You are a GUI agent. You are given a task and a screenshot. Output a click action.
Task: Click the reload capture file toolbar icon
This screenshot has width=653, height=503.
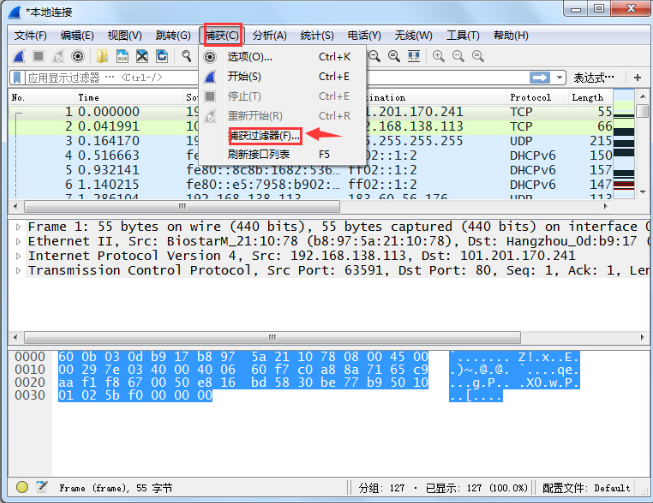(162, 56)
